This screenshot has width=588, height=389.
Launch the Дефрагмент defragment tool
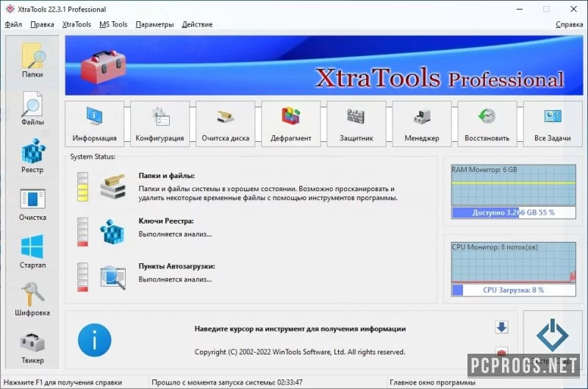click(291, 124)
